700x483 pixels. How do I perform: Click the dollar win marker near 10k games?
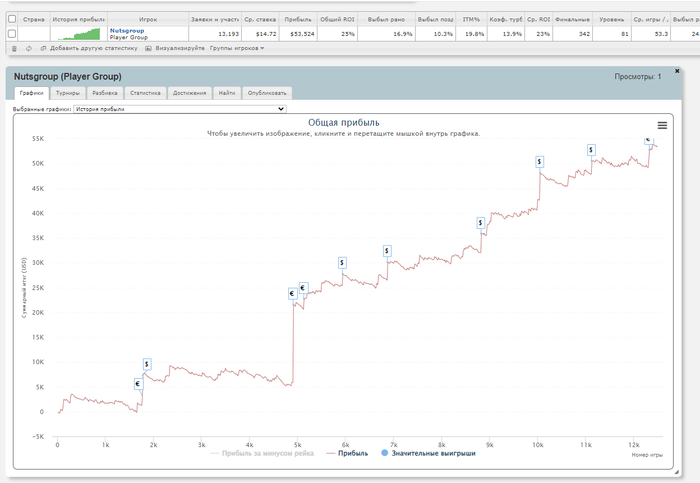[540, 161]
